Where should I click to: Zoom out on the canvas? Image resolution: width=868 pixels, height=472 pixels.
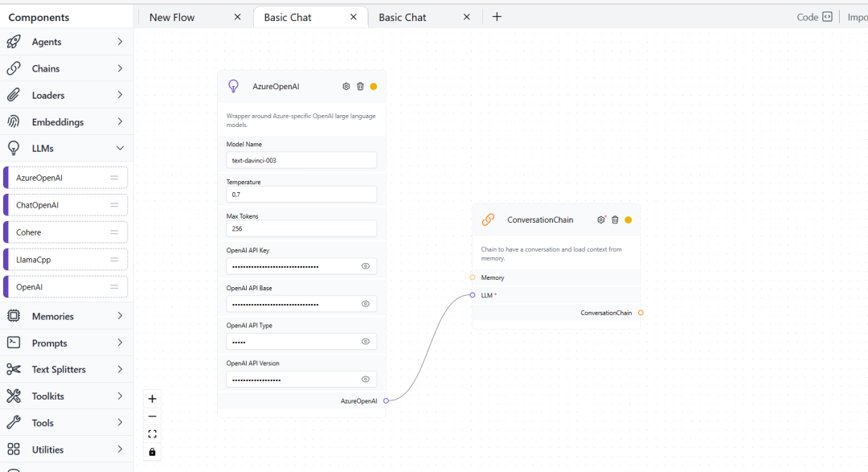(x=152, y=417)
